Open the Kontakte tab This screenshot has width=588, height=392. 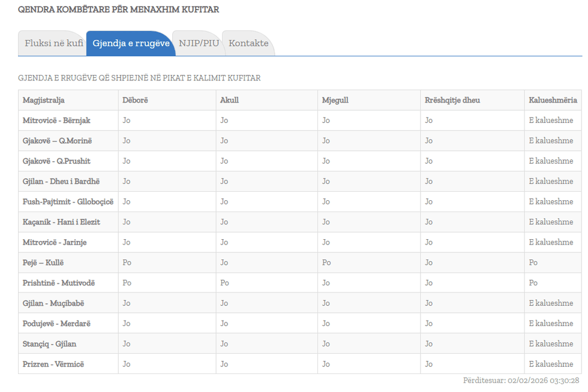248,44
